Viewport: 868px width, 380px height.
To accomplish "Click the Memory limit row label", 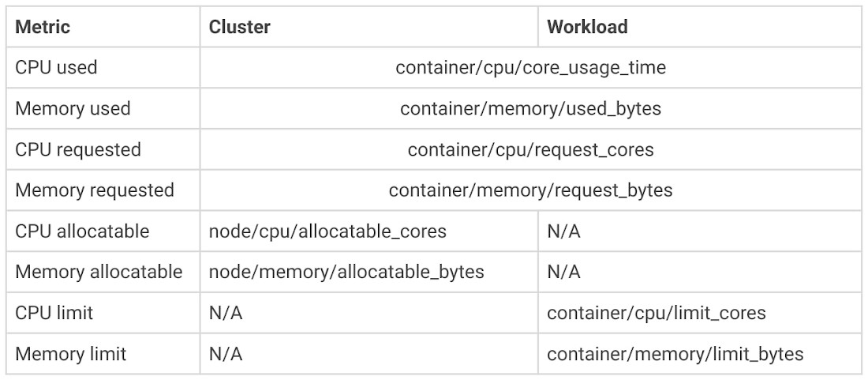I will (x=70, y=354).
